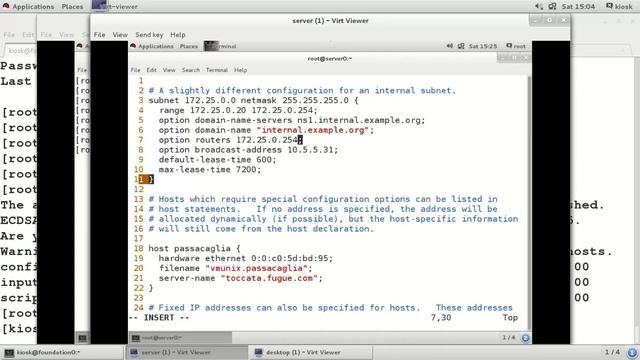
Task: Click the '7,30' cursor position indicator
Action: click(441, 318)
